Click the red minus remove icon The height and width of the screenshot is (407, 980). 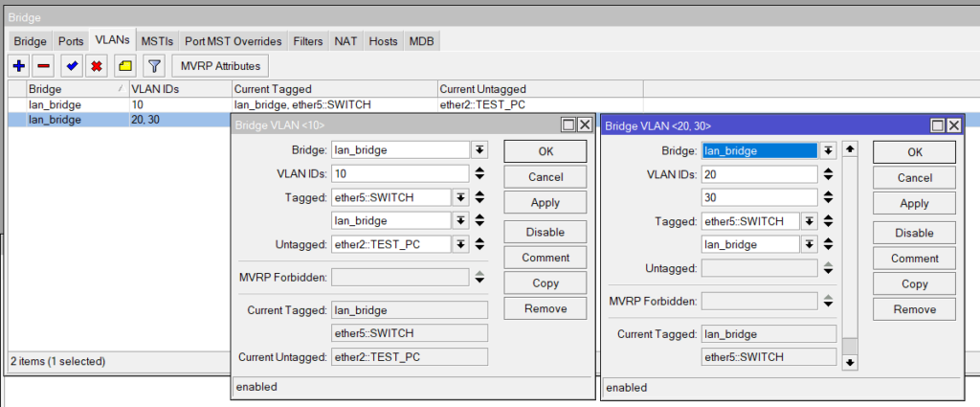43,66
